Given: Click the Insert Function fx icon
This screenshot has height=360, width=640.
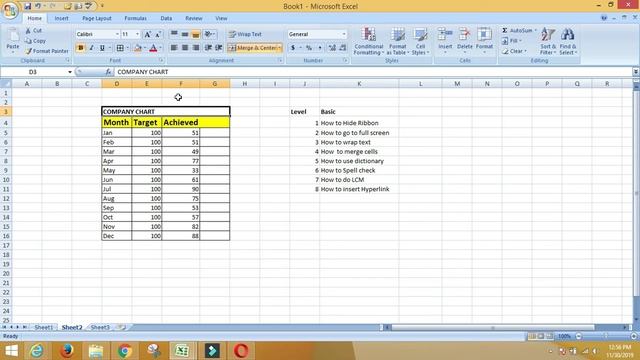Looking at the screenshot, I should click(108, 72).
